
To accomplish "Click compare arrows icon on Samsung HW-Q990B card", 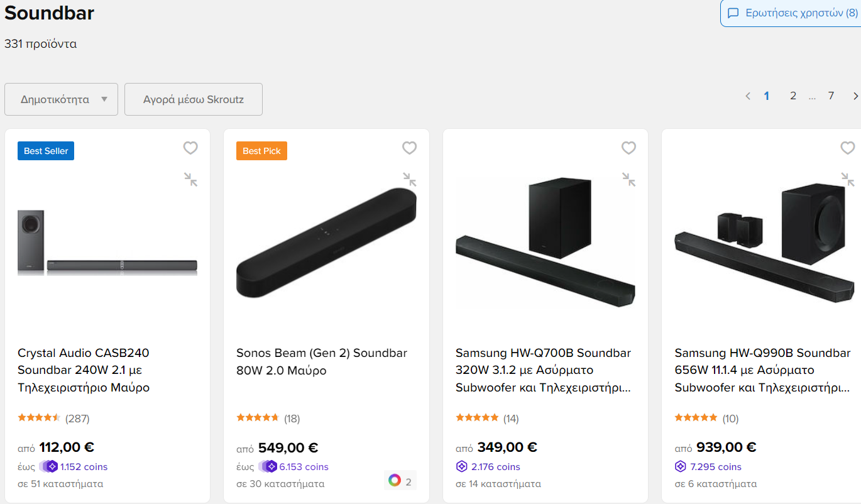I will pos(848,180).
